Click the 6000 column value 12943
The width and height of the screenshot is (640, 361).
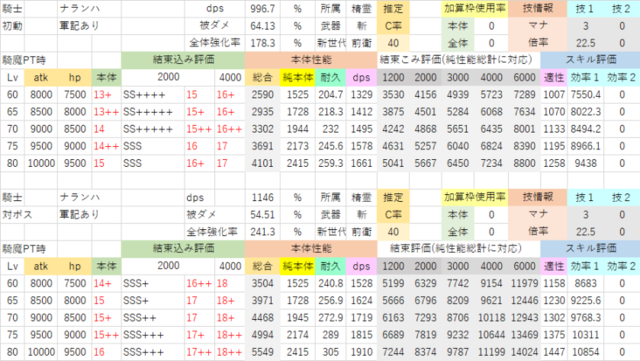pos(524,318)
